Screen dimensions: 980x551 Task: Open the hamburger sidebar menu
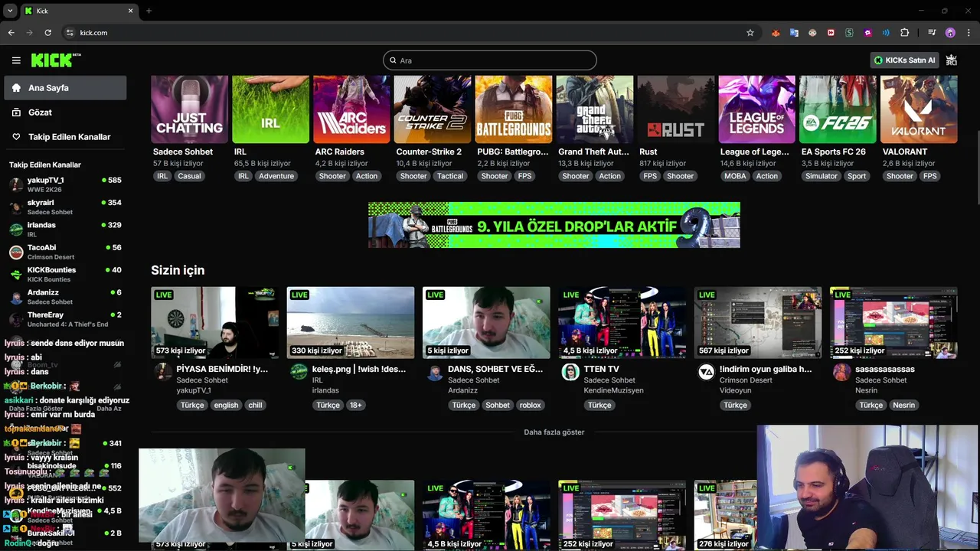click(x=16, y=60)
